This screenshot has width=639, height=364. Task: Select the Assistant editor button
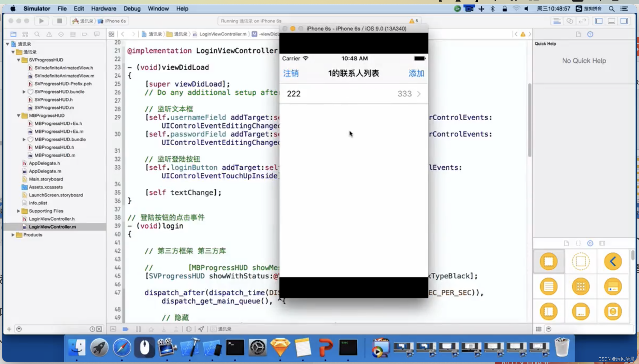pos(569,21)
